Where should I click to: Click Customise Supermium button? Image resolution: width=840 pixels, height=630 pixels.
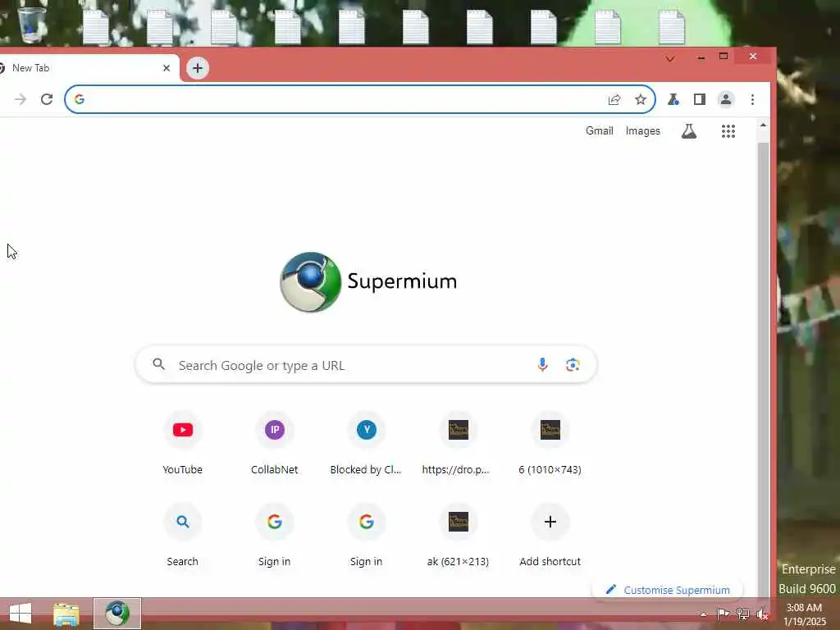tap(668, 590)
